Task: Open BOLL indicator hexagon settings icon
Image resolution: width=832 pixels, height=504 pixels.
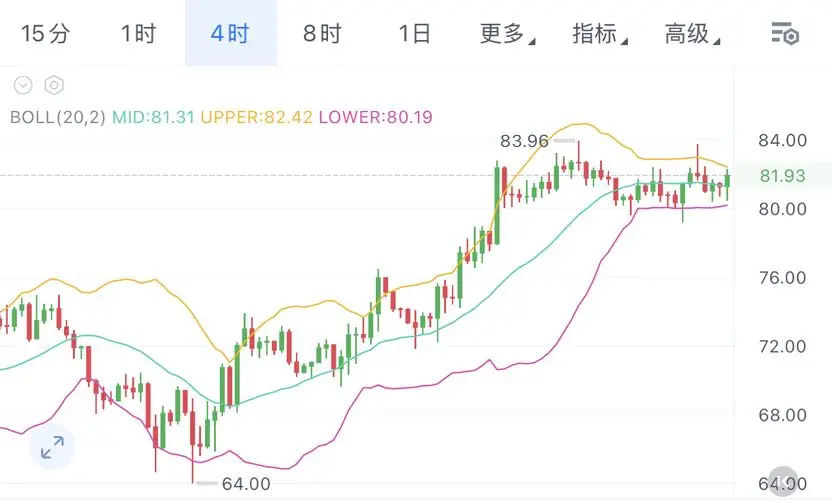Action: pos(54,85)
